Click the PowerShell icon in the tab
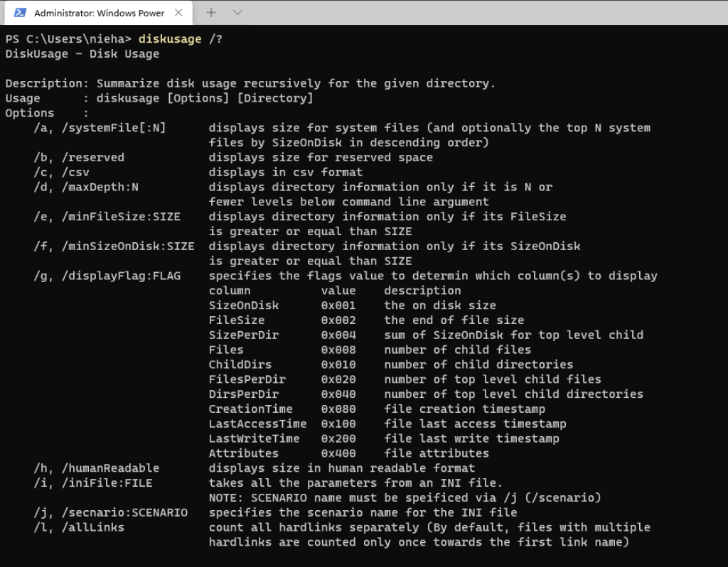This screenshot has width=728, height=567. (x=20, y=13)
